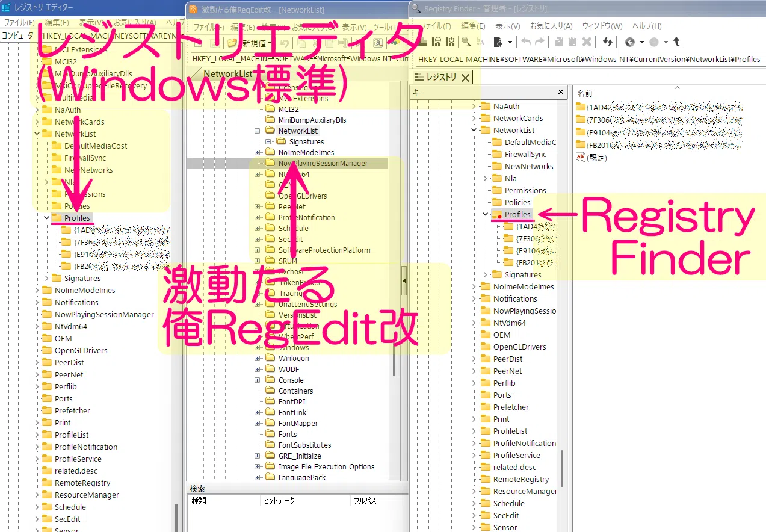Go back with the round Back arrow
Viewport: 766px width, 532px height.
coord(630,42)
